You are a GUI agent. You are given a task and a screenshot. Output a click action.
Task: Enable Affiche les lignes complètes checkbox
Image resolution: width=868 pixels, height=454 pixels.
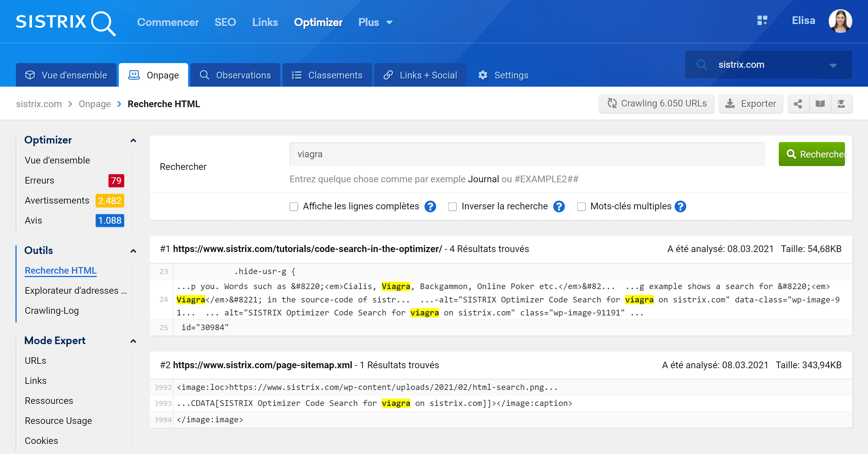pos(294,206)
